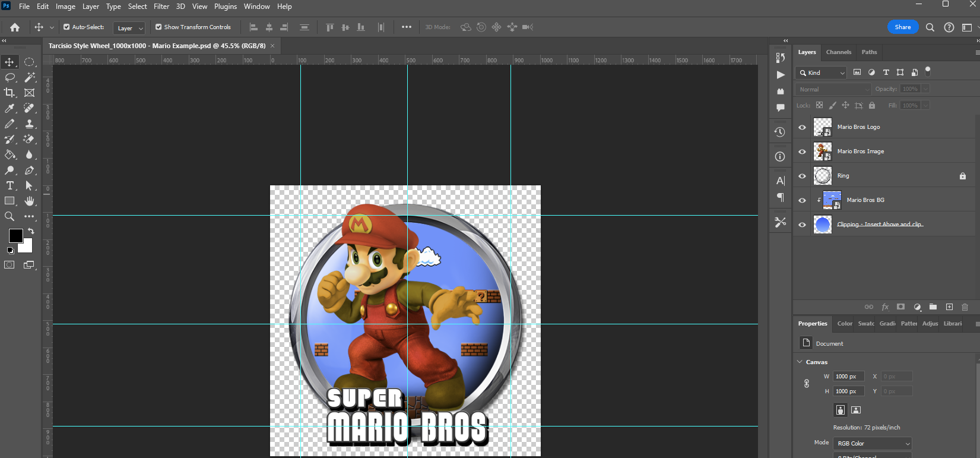Open the Character panel icon

point(781,181)
